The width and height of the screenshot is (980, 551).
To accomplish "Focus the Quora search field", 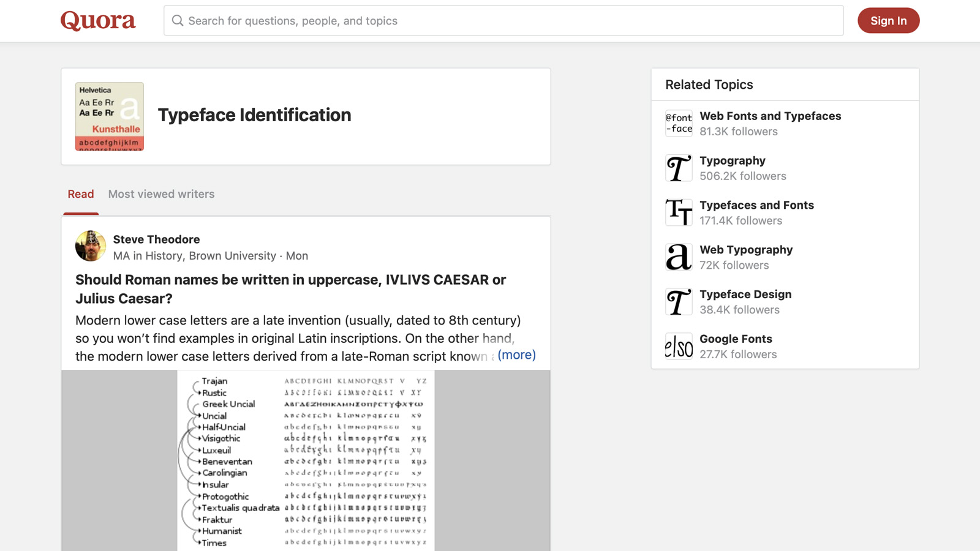I will click(x=503, y=21).
